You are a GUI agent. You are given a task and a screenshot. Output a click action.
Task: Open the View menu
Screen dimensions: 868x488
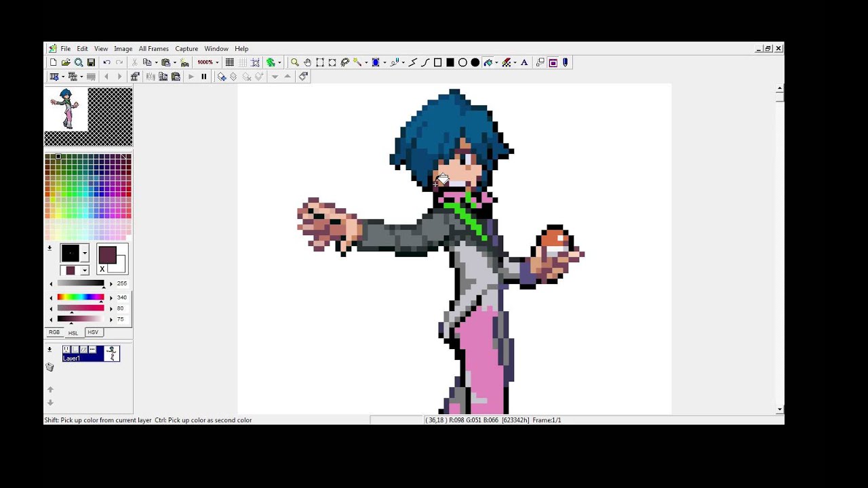tap(101, 49)
